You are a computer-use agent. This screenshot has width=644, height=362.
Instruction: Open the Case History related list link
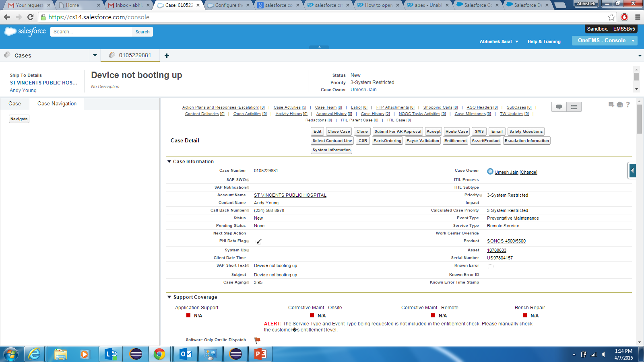coord(376,114)
